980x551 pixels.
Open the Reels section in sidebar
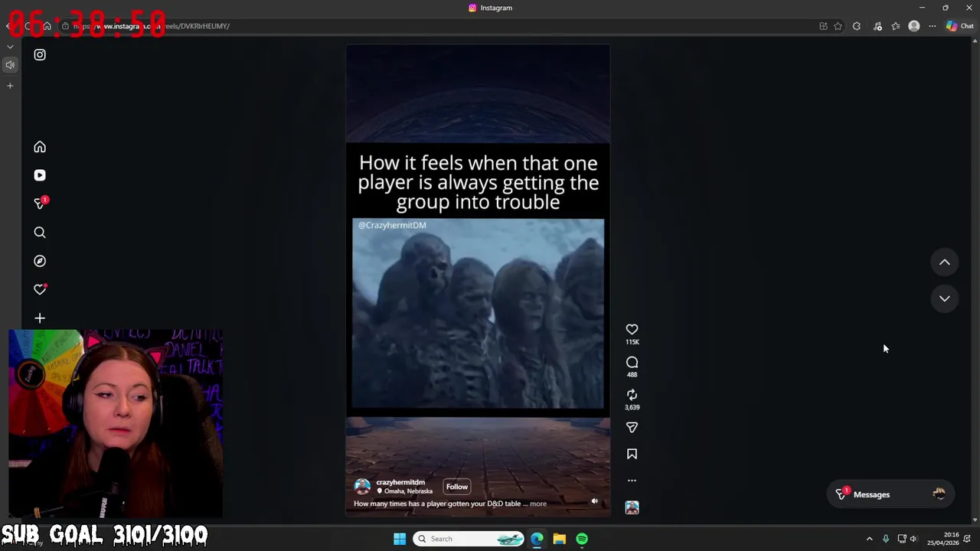[40, 175]
